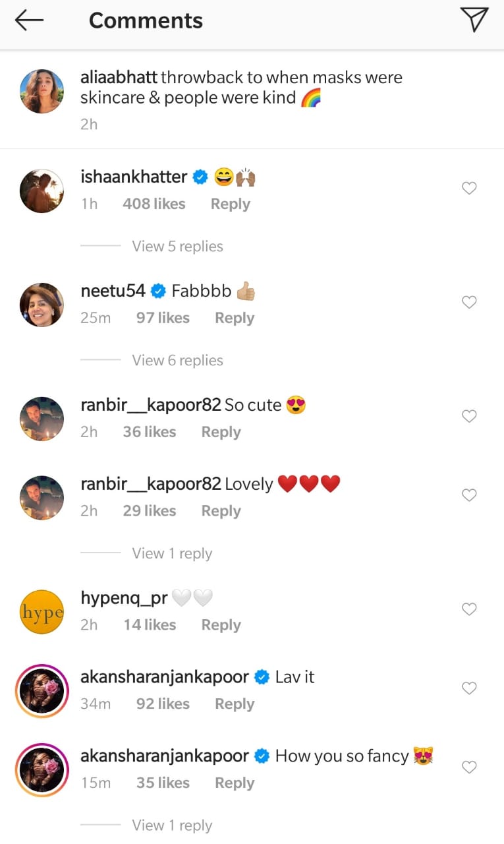Screen dimensions: 504x844
Task: Reply to ishaankhatter's comment
Action: coord(230,204)
